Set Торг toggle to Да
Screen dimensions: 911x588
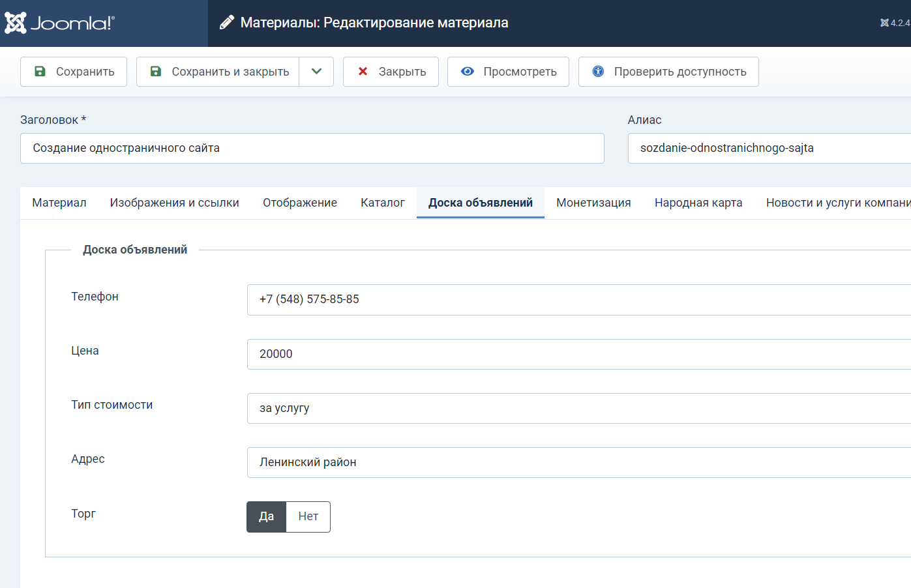(x=266, y=517)
